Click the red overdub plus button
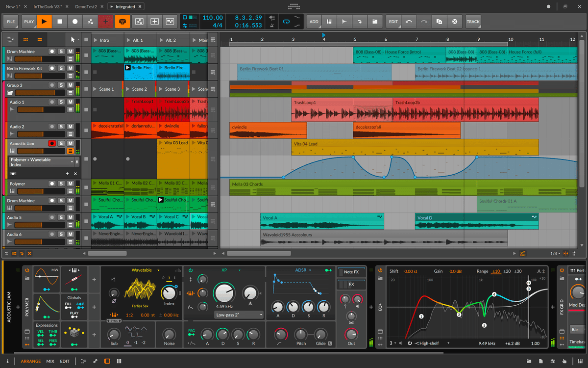 (105, 22)
